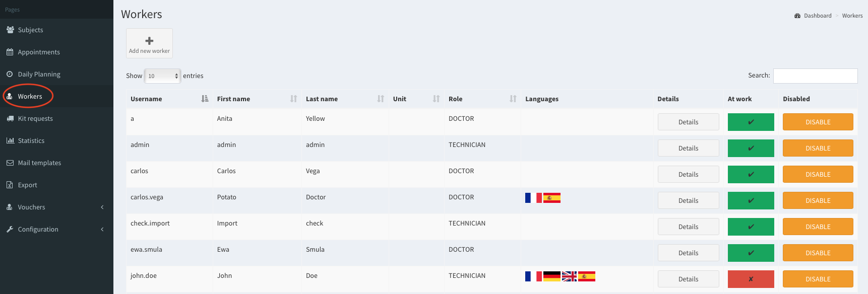
Task: Open the Show entries count dropdown
Action: 162,76
